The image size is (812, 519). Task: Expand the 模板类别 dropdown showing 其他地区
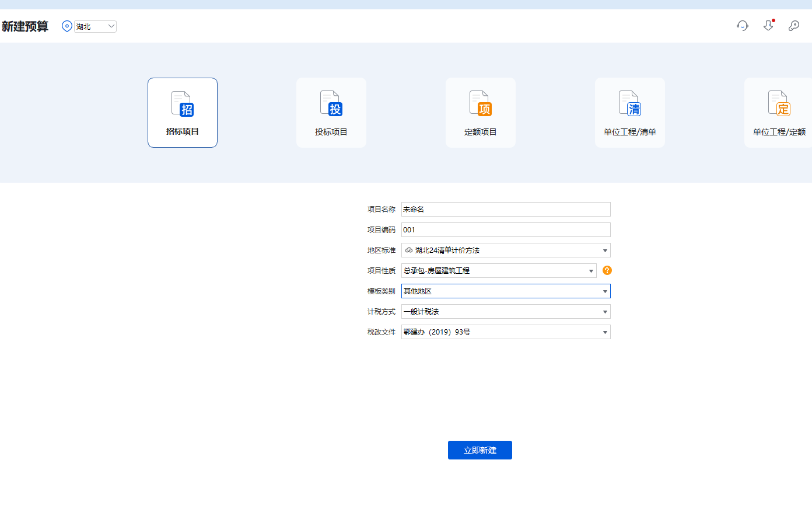click(x=506, y=291)
